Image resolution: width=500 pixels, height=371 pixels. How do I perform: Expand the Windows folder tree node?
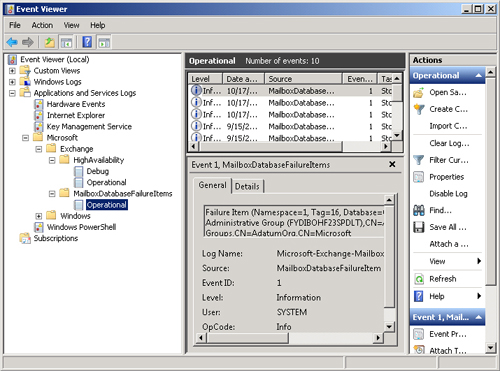[x=39, y=216]
